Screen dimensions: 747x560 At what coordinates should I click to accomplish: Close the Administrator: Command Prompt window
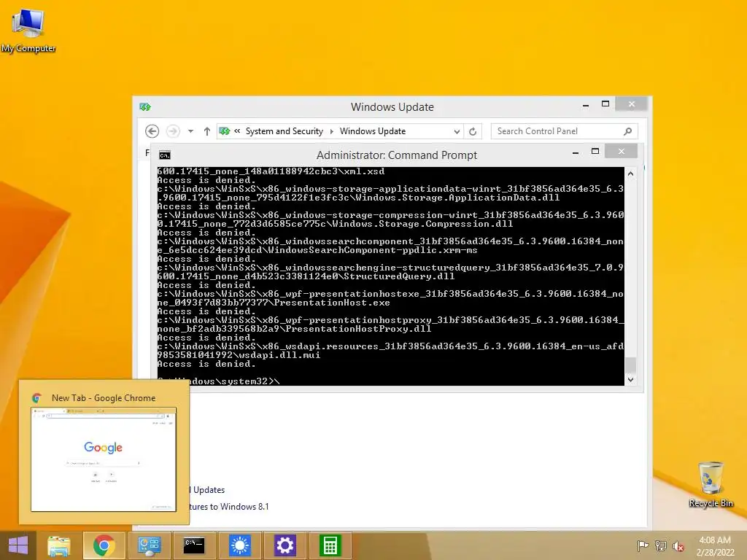click(x=622, y=152)
